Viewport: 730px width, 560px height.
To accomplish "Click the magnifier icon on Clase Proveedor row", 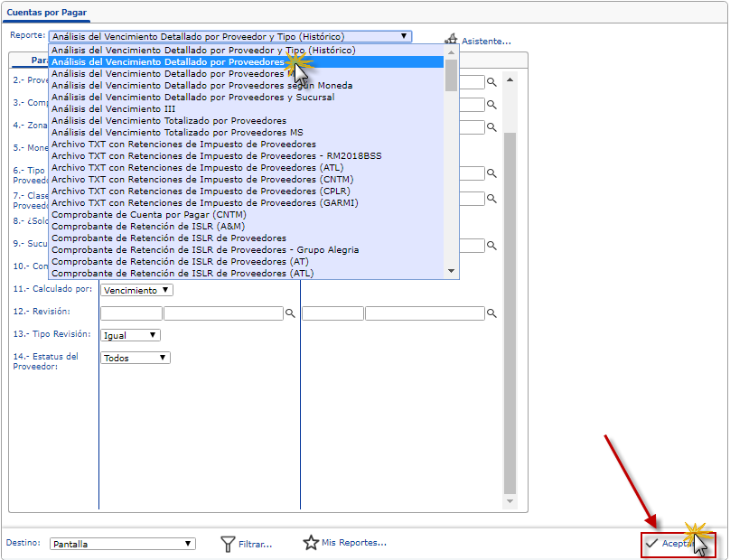I will (492, 199).
